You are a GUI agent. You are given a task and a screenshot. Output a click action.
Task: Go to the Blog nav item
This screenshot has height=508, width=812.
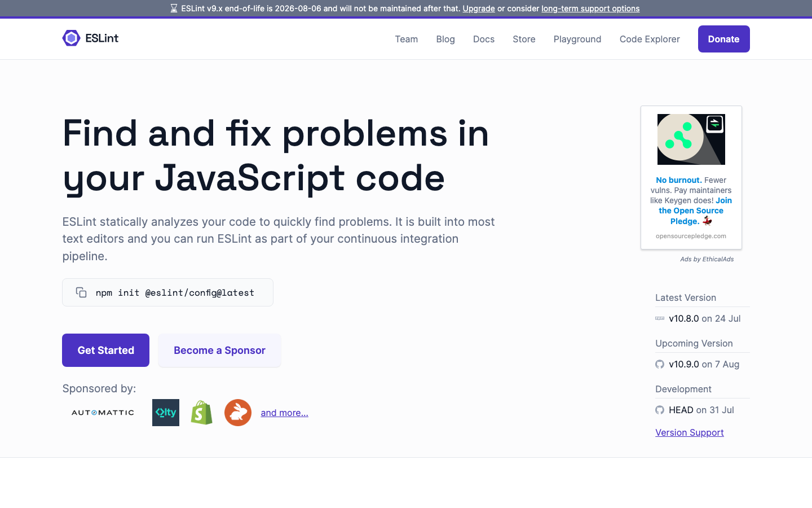[445, 39]
